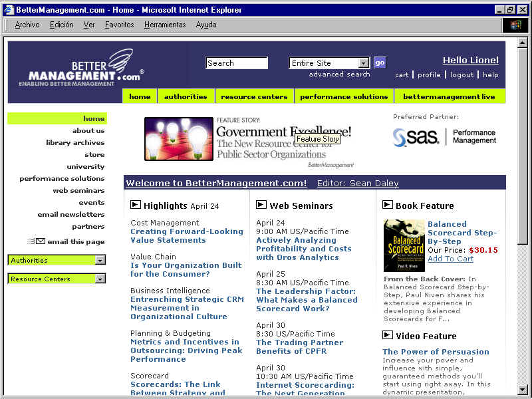532x399 pixels.
Task: Select the resource centers navigation tab
Action: [254, 96]
